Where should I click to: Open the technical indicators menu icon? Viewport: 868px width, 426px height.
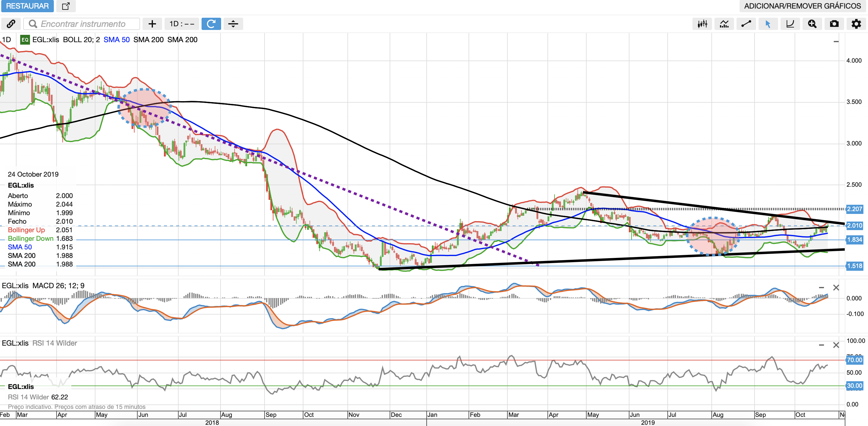click(x=724, y=24)
